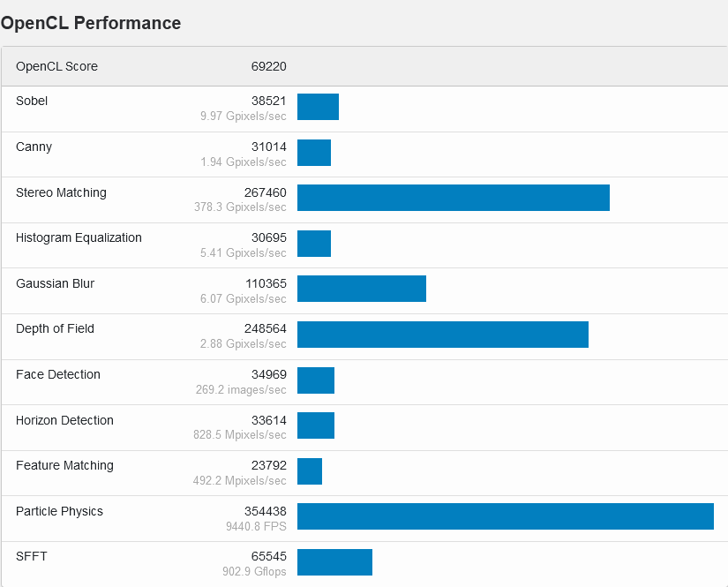Click the 269.2 images/sec value

(x=241, y=389)
